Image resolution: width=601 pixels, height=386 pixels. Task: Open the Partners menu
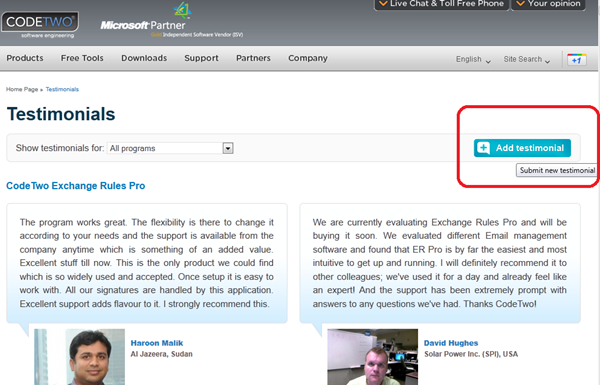(x=253, y=58)
